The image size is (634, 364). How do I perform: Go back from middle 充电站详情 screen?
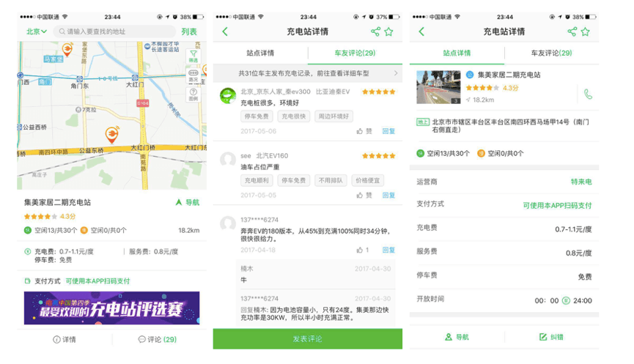(225, 31)
